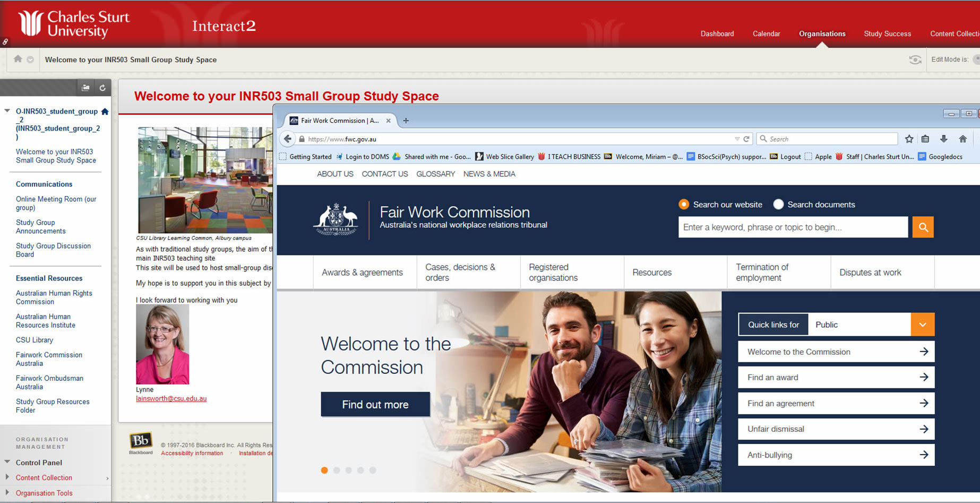Open the Shared with me Google Drive bookmark
This screenshot has width=980, height=503.
coord(432,157)
